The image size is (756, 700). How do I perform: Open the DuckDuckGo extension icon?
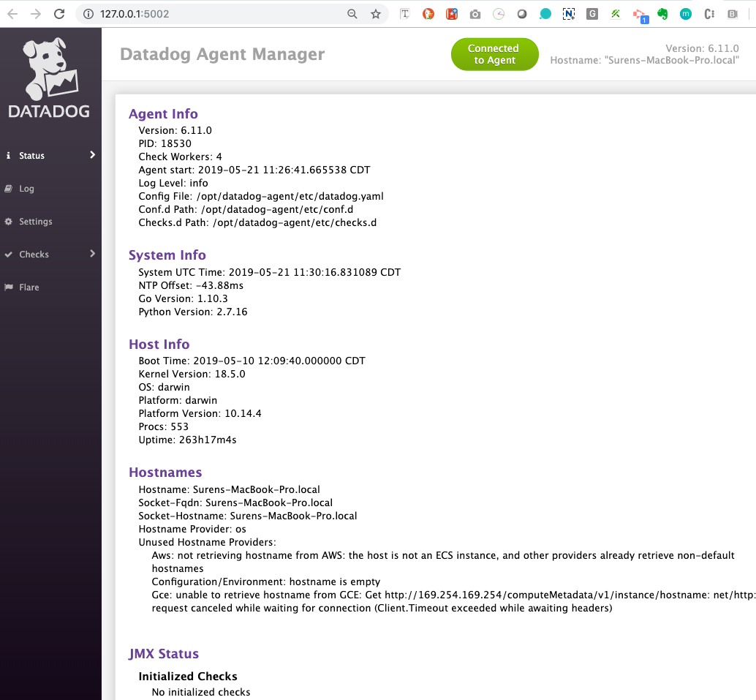(428, 14)
